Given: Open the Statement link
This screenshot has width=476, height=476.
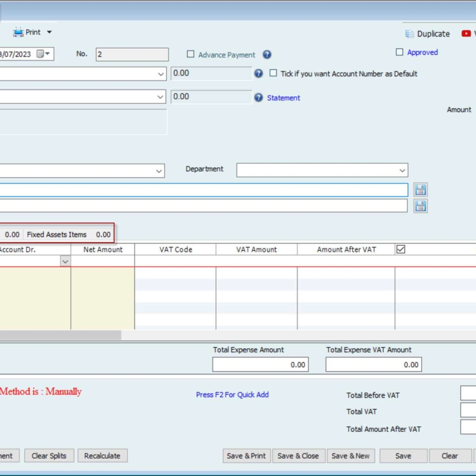Looking at the screenshot, I should click(x=284, y=98).
